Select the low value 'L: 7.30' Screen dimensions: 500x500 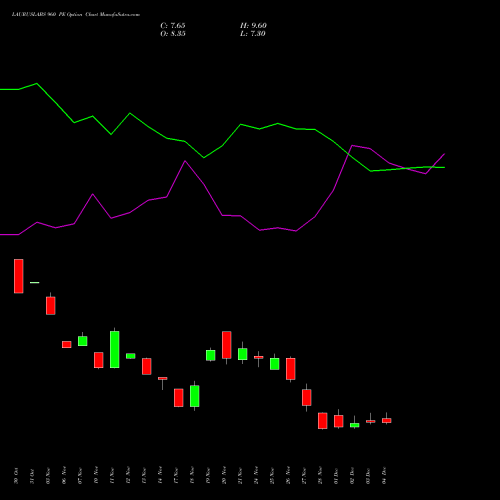point(253,34)
